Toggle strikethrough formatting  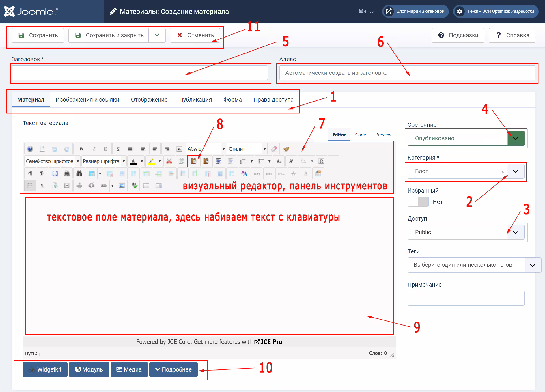[x=118, y=149]
